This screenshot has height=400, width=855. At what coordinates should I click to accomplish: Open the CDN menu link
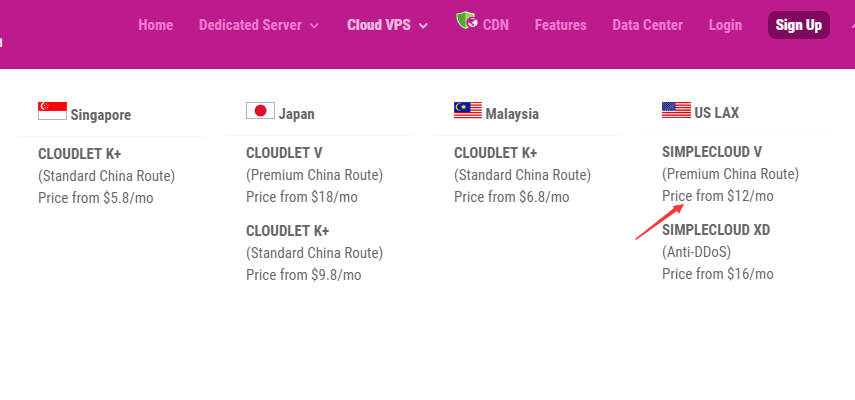[496, 25]
